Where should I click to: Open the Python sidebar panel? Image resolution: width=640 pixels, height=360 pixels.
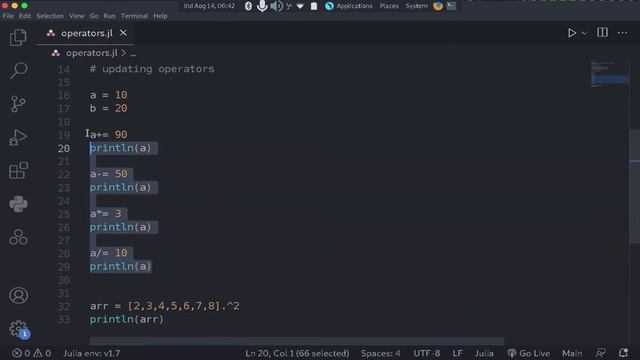18,204
